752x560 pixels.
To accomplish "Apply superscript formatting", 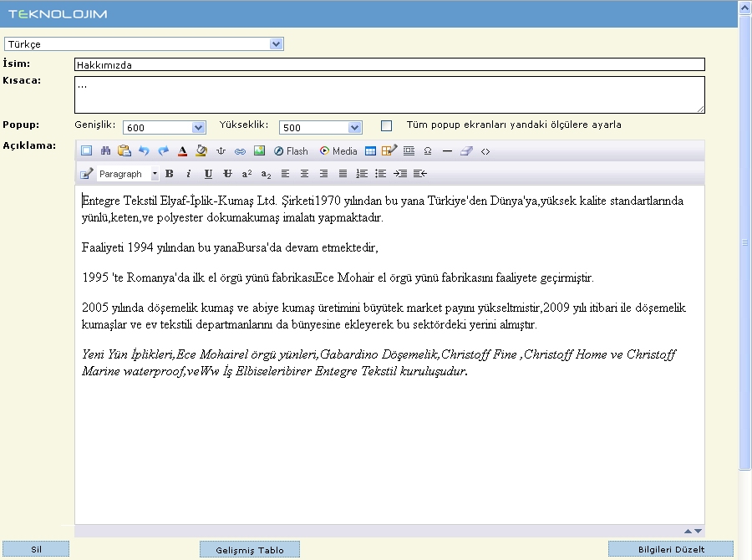I will click(x=246, y=174).
